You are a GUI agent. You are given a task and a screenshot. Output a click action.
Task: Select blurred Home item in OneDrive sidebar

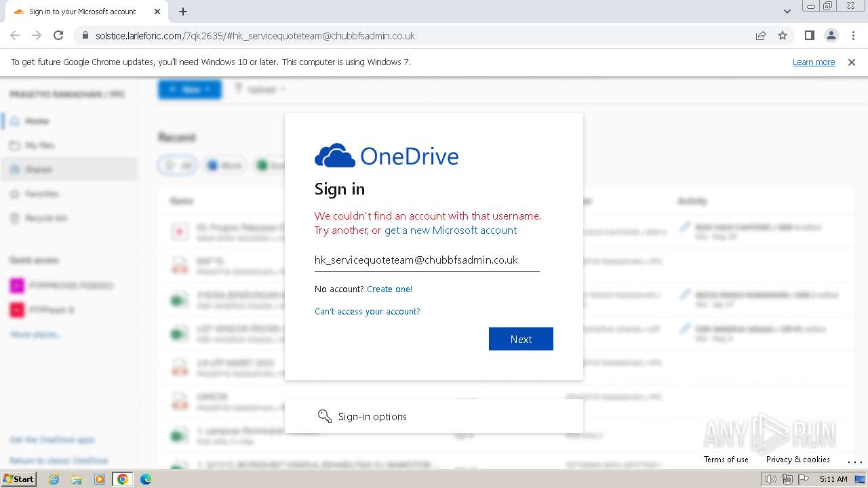69,121
